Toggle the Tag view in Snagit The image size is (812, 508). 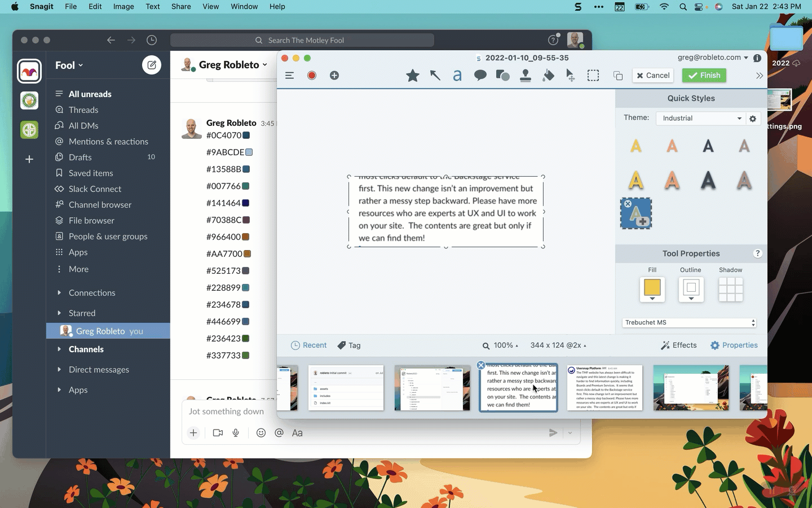pyautogui.click(x=349, y=345)
